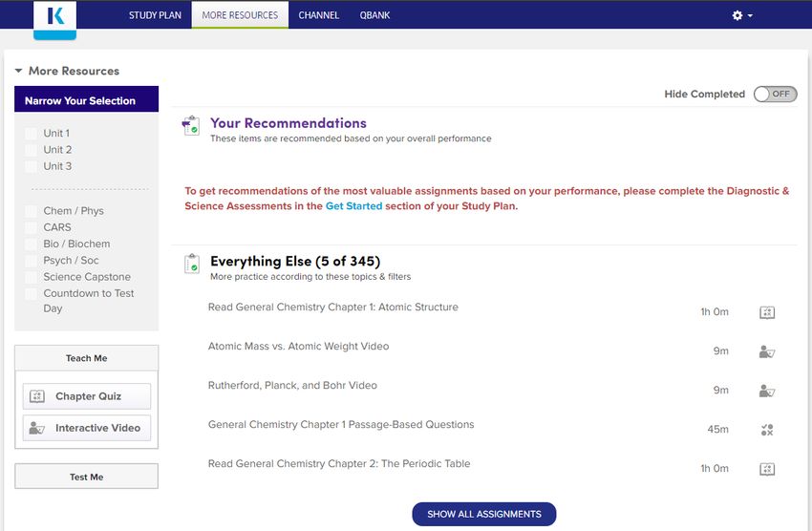Check the Bio / Biochem filter

point(32,244)
